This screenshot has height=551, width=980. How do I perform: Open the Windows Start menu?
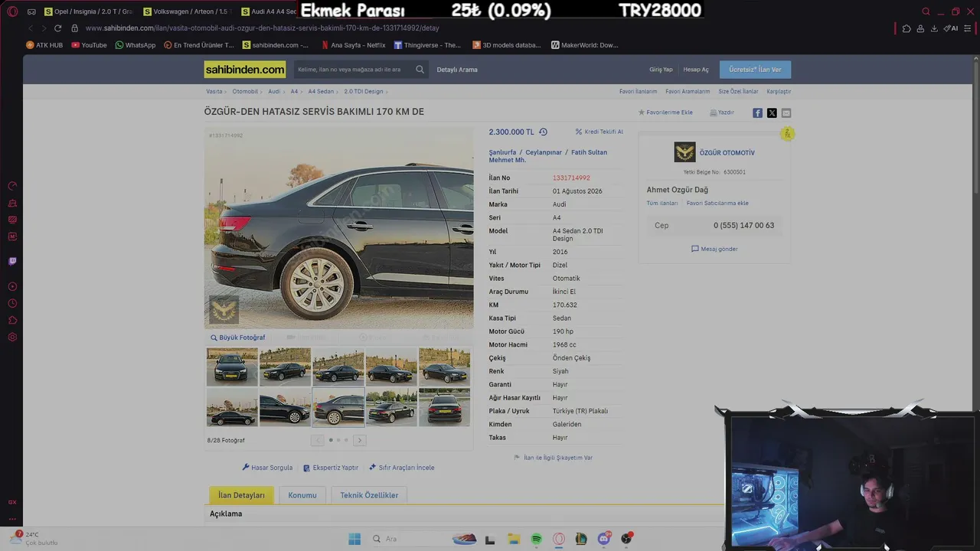coord(354,539)
